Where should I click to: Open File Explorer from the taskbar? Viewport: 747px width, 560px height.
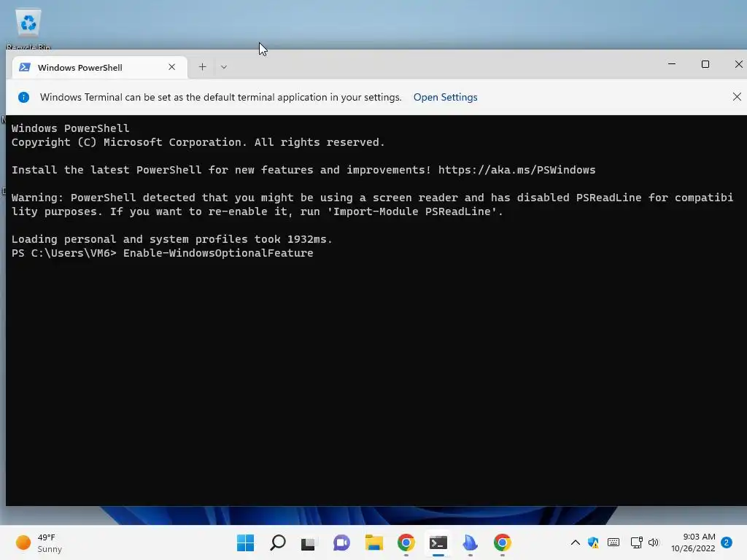(x=374, y=542)
